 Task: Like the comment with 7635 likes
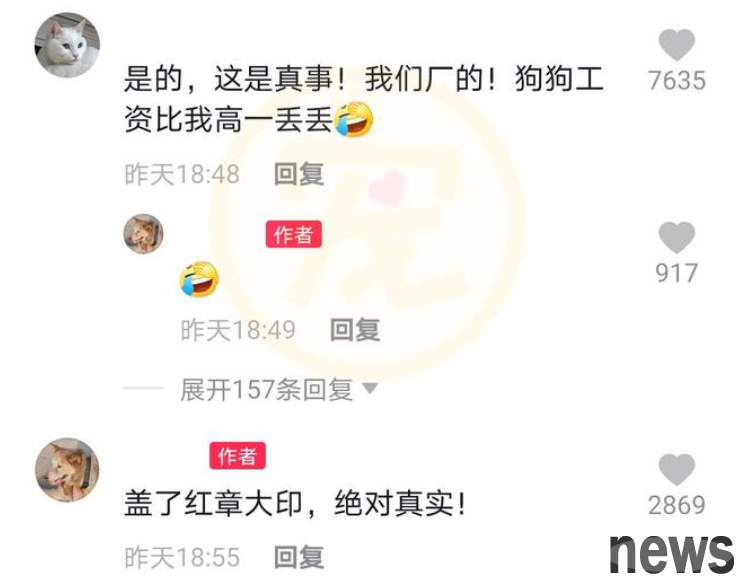click(677, 44)
